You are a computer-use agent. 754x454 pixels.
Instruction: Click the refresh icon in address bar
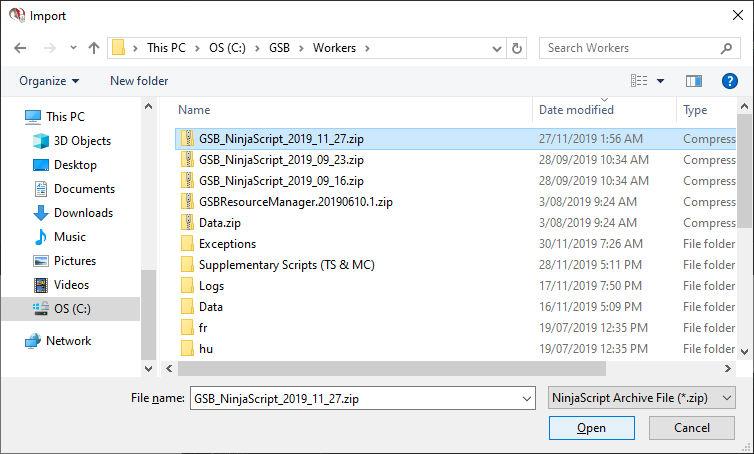517,48
